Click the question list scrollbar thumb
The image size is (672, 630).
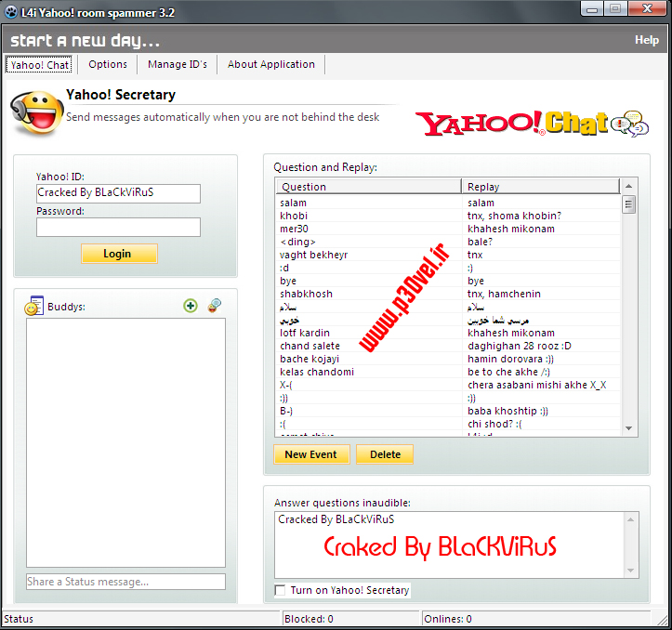coord(628,204)
